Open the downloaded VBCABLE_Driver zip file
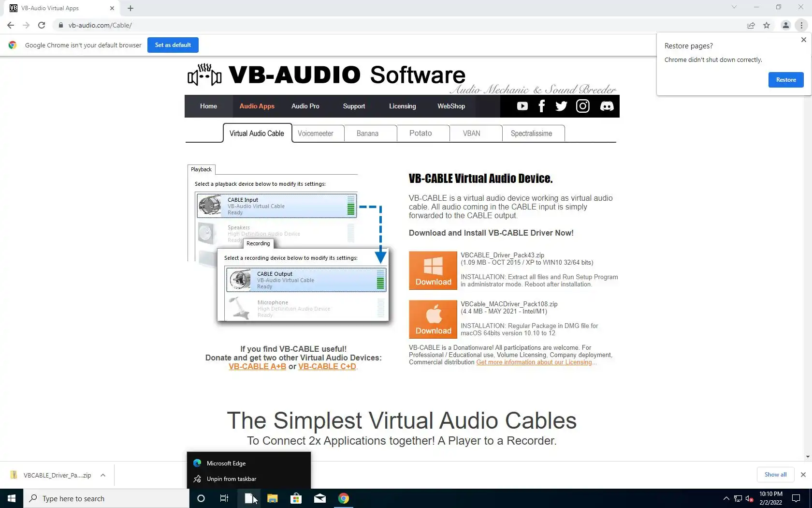 tap(51, 475)
